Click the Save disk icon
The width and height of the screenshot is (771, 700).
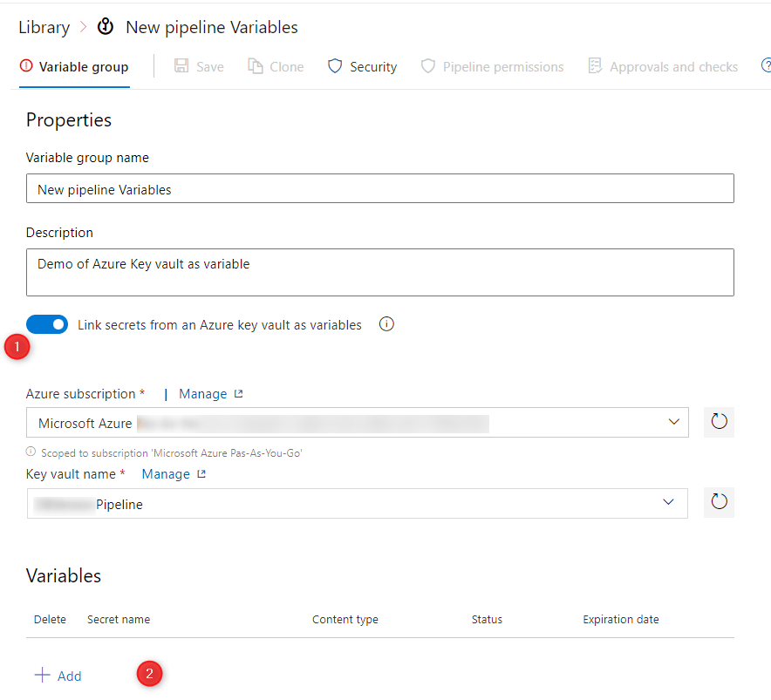tap(181, 66)
